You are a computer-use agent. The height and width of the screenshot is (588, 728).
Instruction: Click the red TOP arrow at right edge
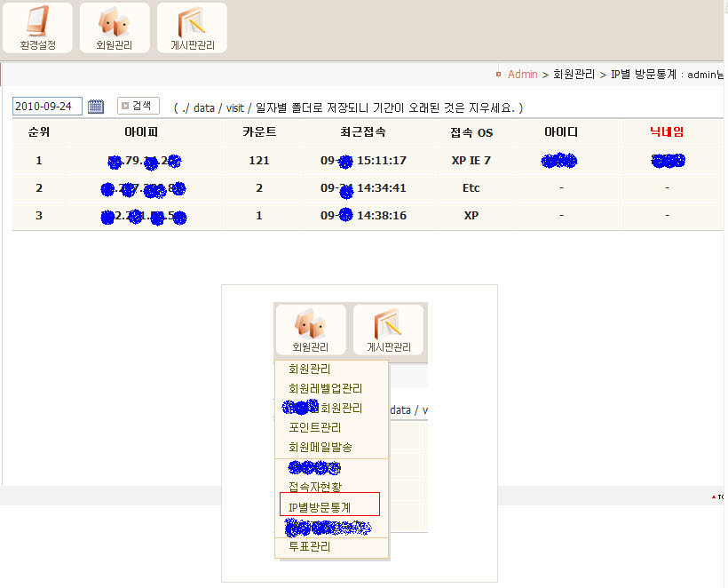[718, 497]
